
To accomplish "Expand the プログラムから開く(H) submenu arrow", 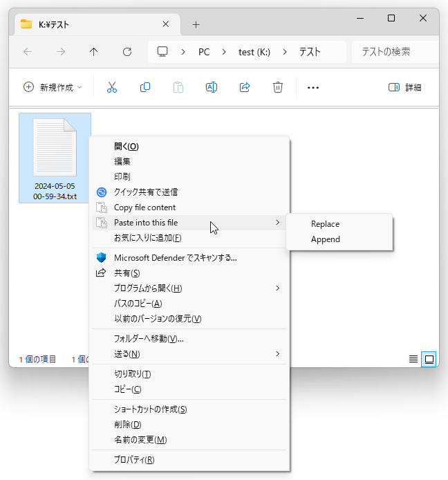I will (277, 288).
